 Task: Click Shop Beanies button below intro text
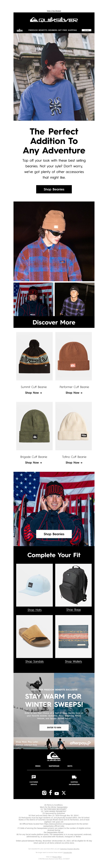click(x=54, y=189)
